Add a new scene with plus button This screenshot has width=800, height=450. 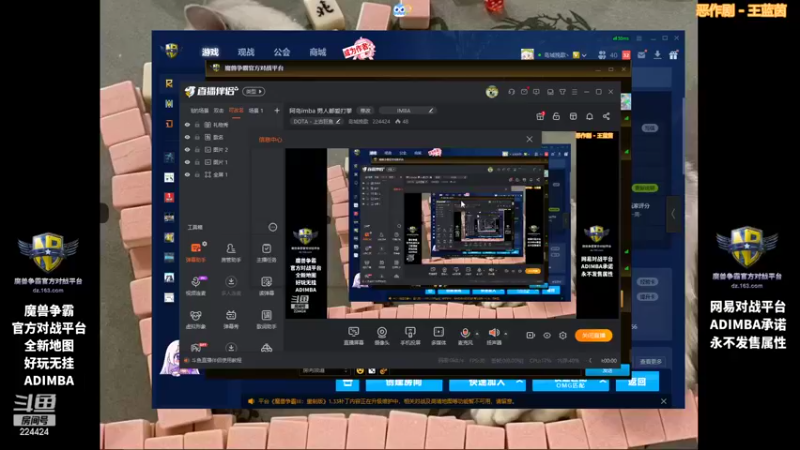(x=277, y=110)
